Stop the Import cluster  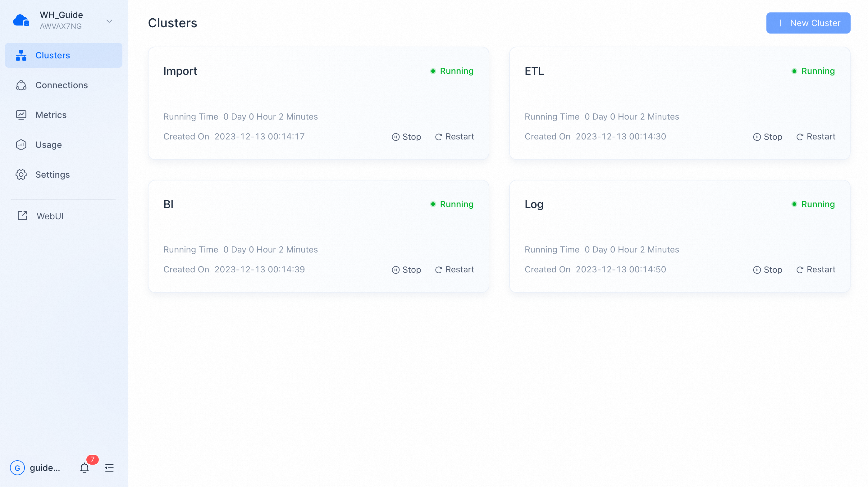point(406,137)
